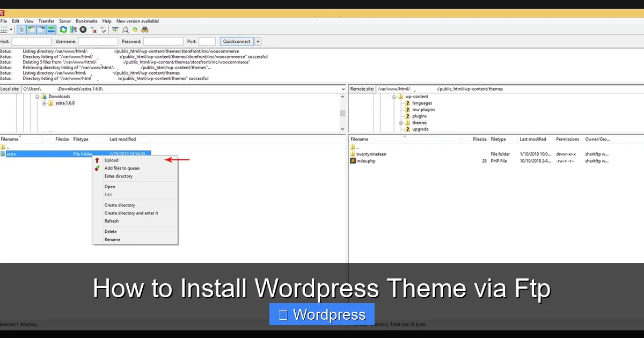Toggle directory comparison icon

click(126, 30)
